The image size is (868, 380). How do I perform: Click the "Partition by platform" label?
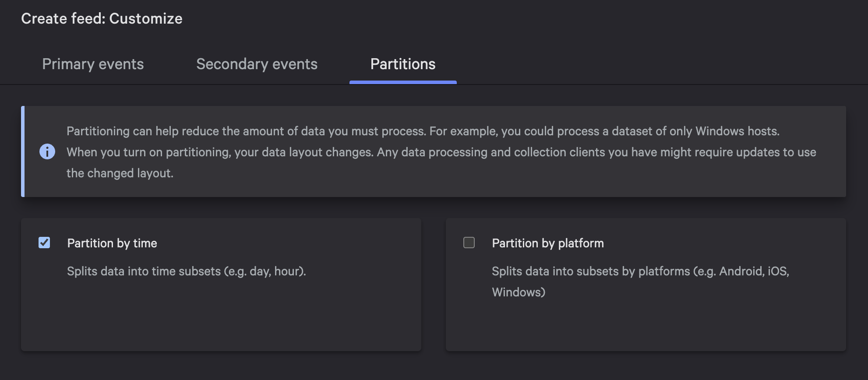(x=548, y=243)
